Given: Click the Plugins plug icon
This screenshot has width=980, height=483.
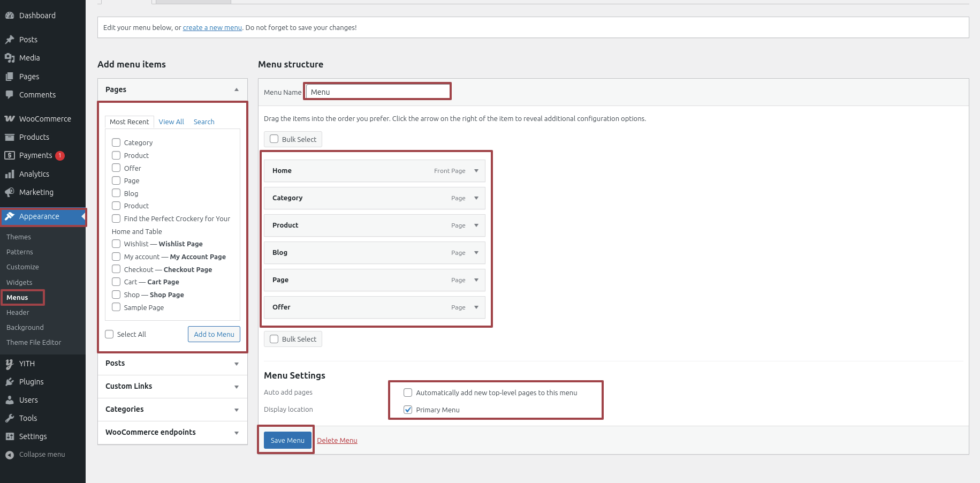Looking at the screenshot, I should pos(10,382).
